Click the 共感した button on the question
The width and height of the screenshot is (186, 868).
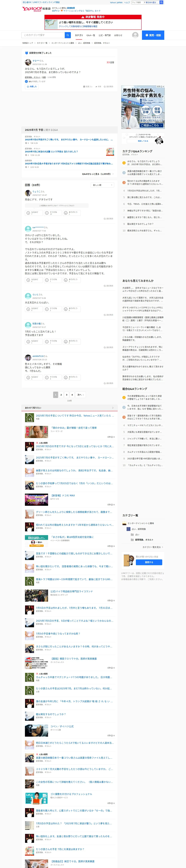[x=32, y=87]
